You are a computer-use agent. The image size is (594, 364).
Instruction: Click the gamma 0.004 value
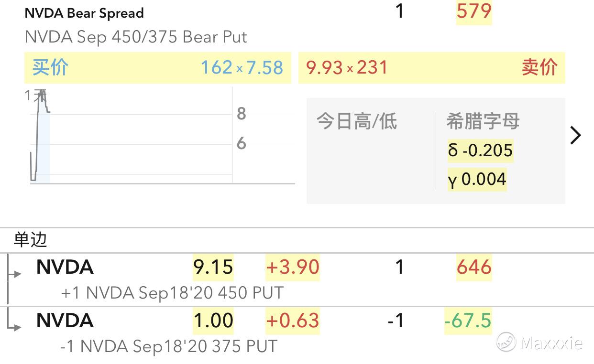coord(477,180)
